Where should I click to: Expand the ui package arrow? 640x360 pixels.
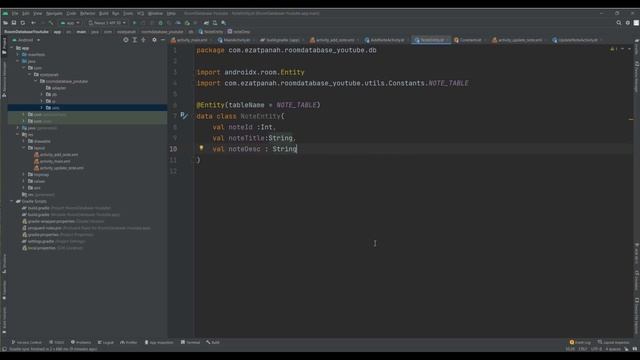tap(42, 101)
